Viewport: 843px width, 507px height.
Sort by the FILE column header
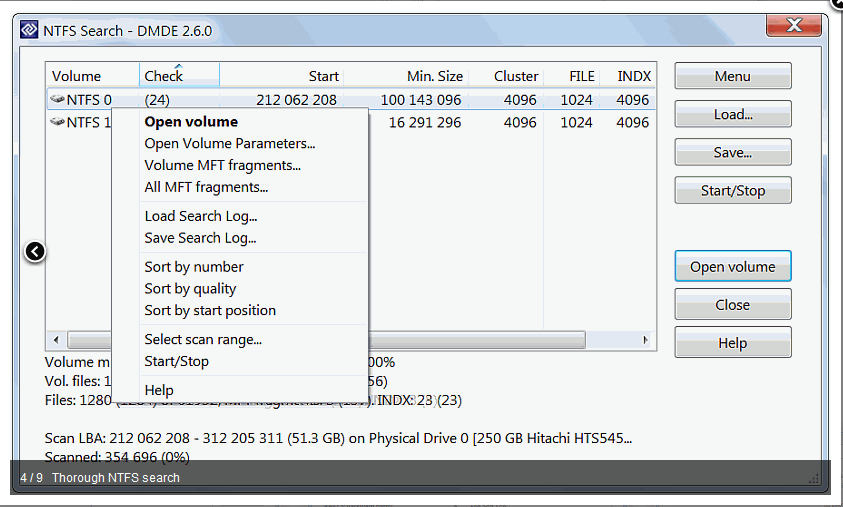coord(571,76)
